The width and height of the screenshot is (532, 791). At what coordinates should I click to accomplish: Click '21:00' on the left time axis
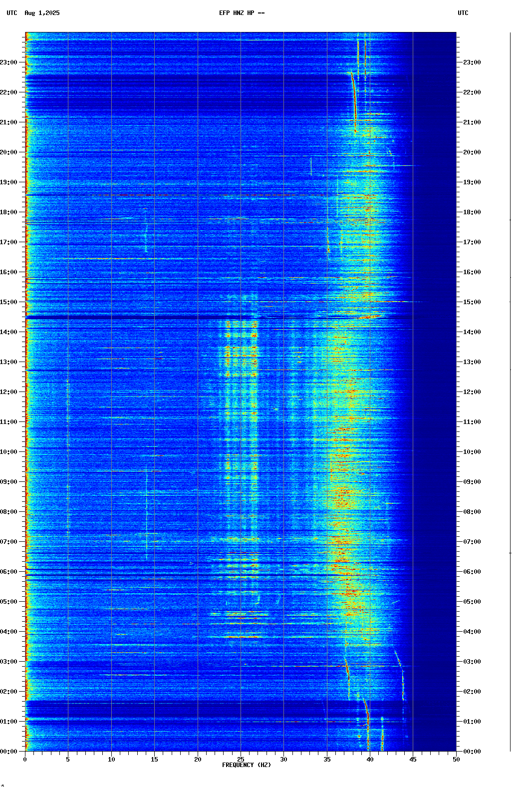(x=8, y=122)
